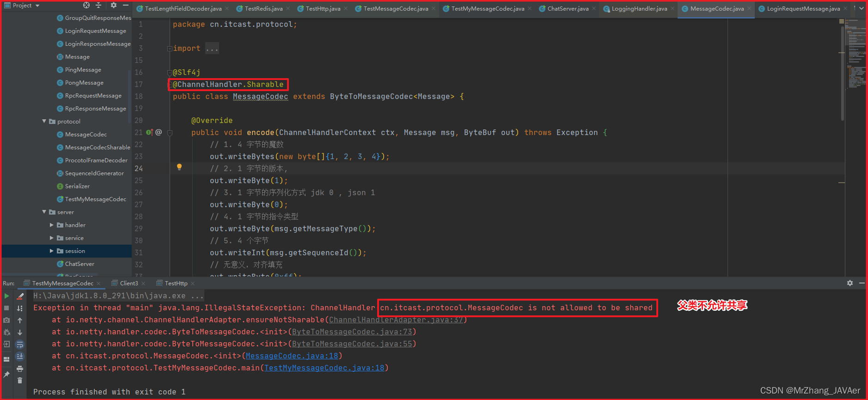Expand the handler folder
868x400 pixels.
point(52,225)
